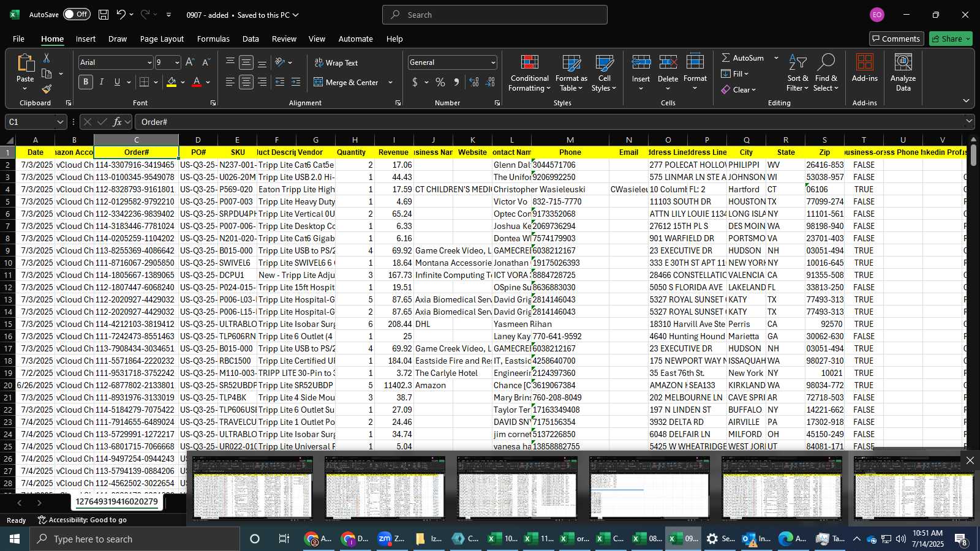
Task: Switch to the Page Layout tab
Action: 162,39
